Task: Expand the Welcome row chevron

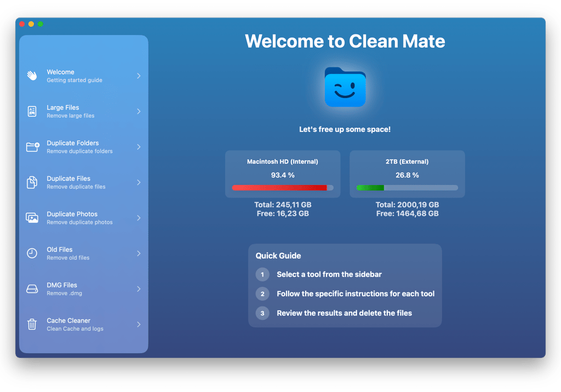Action: click(x=139, y=76)
